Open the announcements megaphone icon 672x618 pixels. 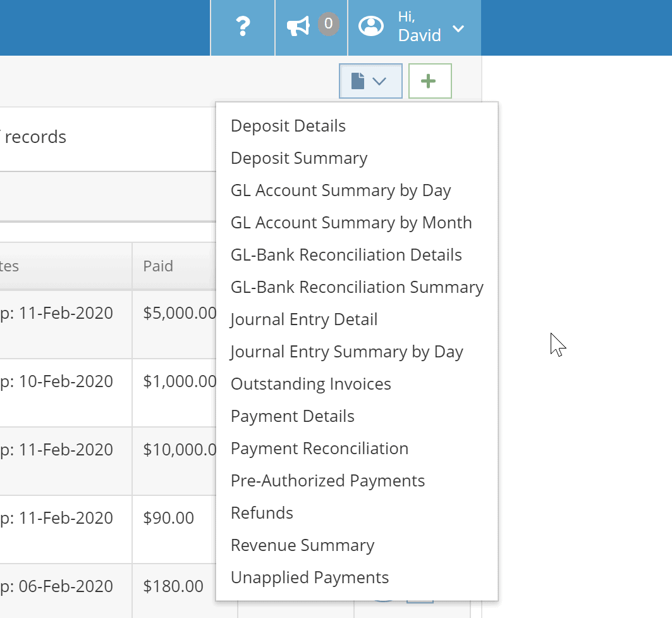pyautogui.click(x=298, y=27)
